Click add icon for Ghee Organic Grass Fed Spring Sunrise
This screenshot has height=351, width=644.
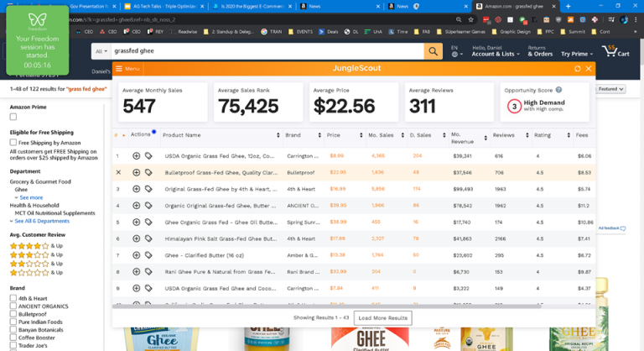tap(137, 223)
